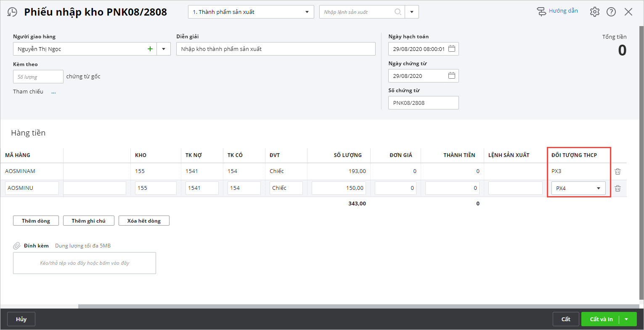Click the Thêm dòng button
This screenshot has width=644, height=330.
36,221
